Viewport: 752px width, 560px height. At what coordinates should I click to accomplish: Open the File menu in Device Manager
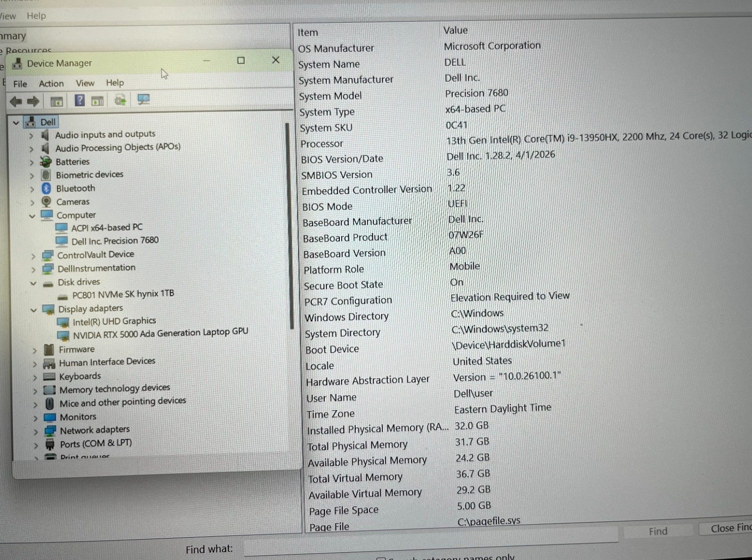coord(20,84)
